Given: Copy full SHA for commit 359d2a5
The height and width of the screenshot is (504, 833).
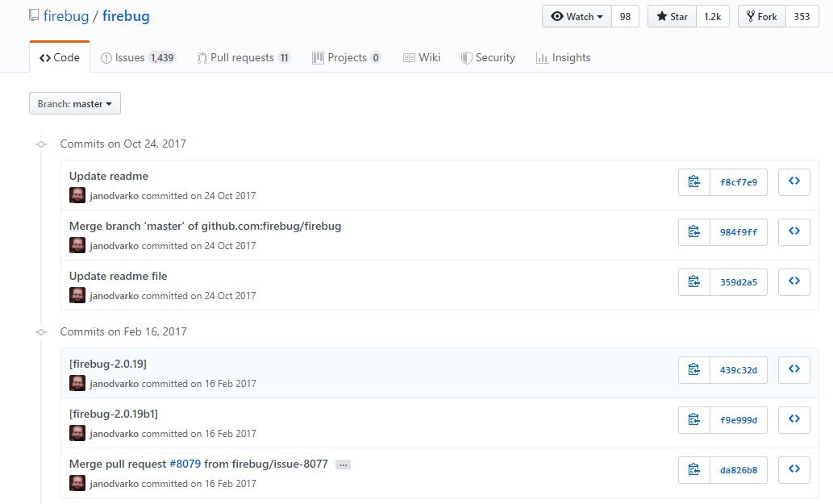Looking at the screenshot, I should coord(693,282).
